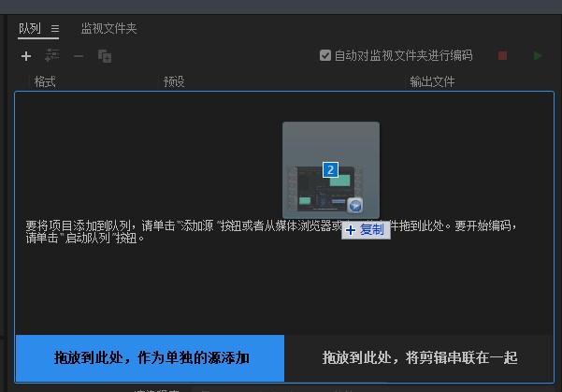Toggle 自动对监视文件夹进行编码 checkbox

pyautogui.click(x=325, y=55)
